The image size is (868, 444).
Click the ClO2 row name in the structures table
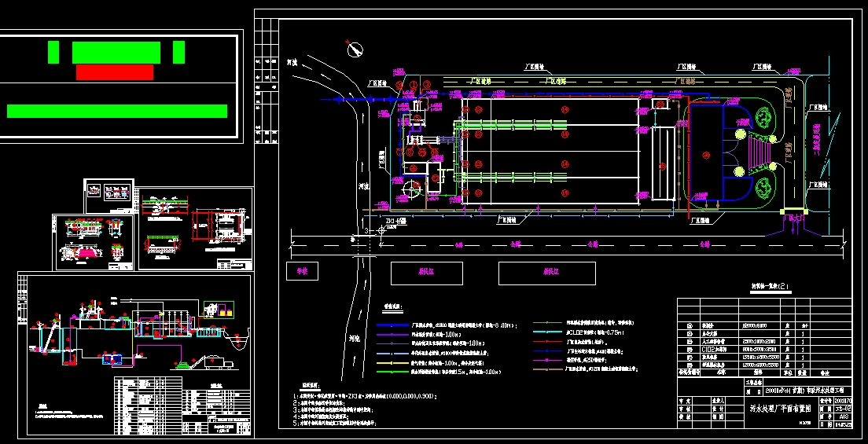click(713, 350)
